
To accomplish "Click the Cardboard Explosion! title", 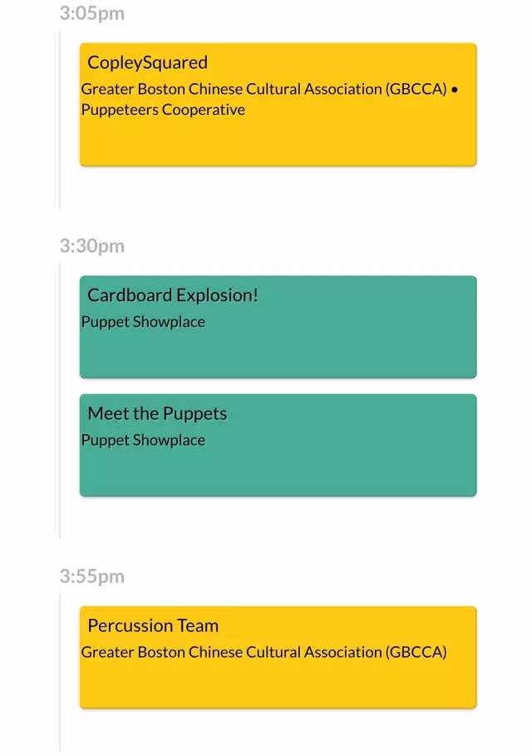I will click(173, 295).
